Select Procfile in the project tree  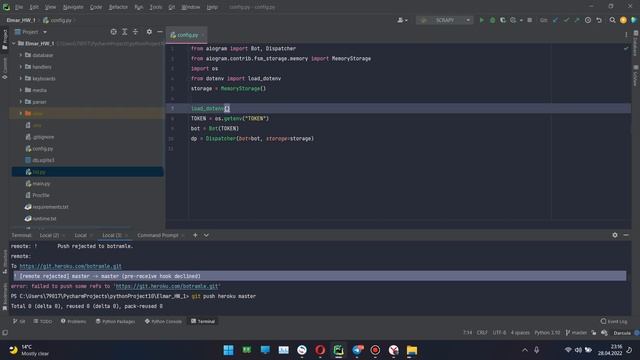pos(41,195)
